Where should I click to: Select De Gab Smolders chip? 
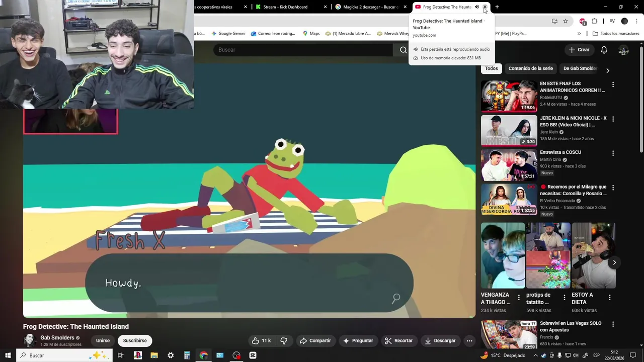pyautogui.click(x=580, y=68)
